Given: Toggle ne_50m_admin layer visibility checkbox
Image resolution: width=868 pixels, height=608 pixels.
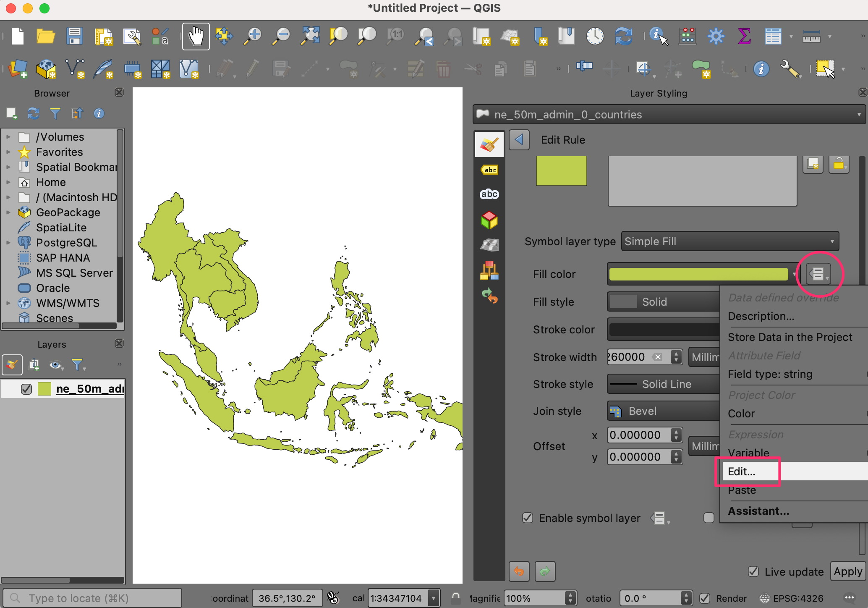Looking at the screenshot, I should coord(26,389).
